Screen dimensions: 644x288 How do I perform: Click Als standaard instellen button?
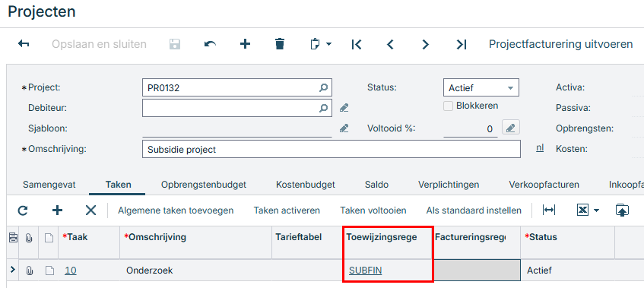coord(474,210)
